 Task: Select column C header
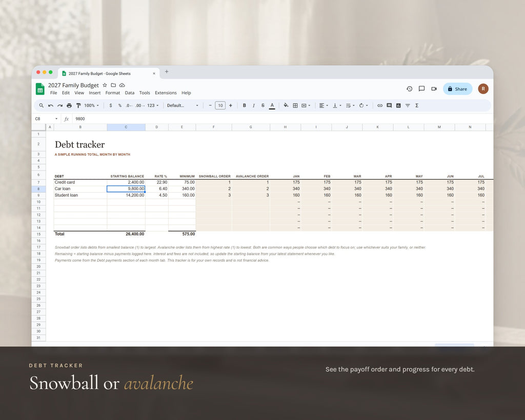click(x=126, y=127)
